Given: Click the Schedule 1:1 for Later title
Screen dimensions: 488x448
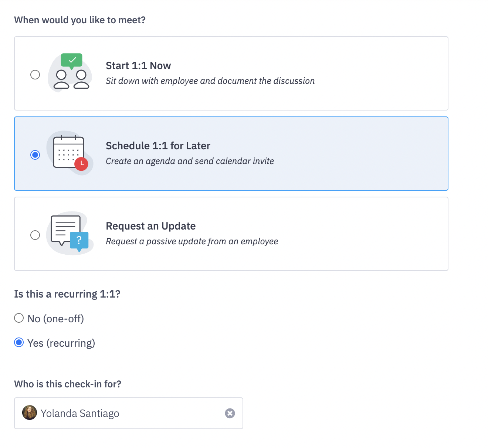Looking at the screenshot, I should click(x=158, y=146).
